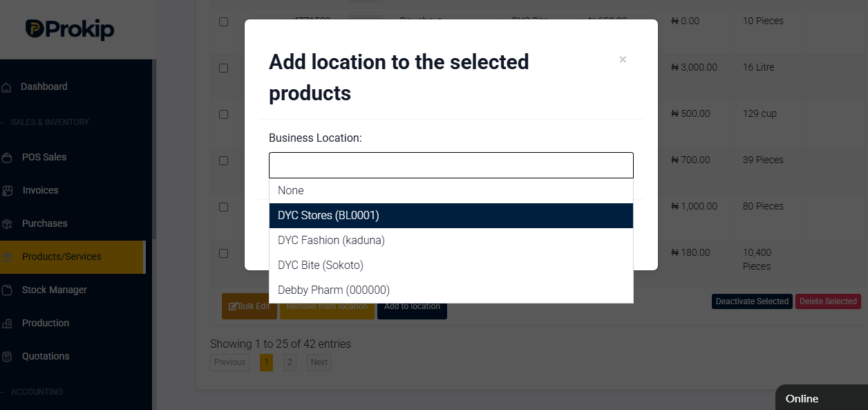Tick checkbox for the 16 Litre row

click(223, 68)
